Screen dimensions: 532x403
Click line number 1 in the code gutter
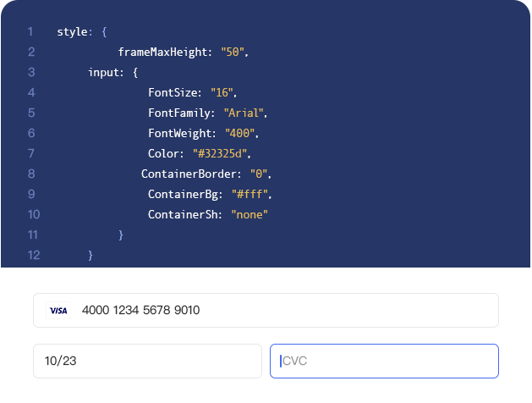[30, 32]
